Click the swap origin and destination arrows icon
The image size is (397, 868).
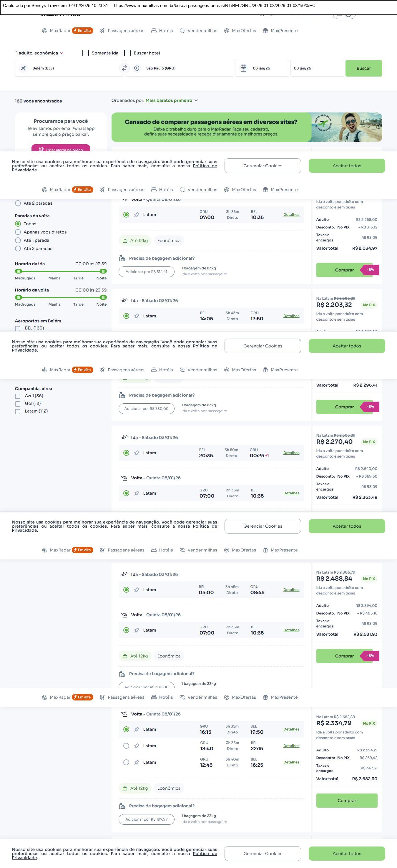124,68
